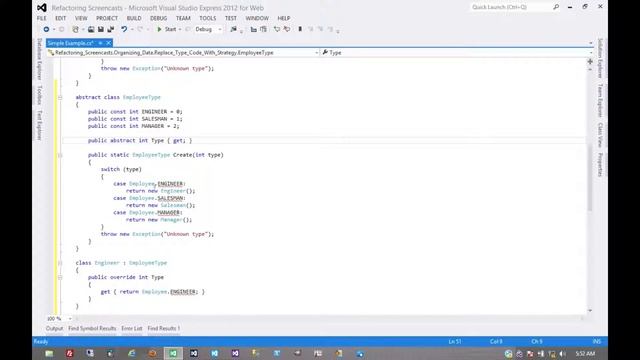Open the Solution Explorer side tab
This screenshot has height=360, width=640.
tap(600, 58)
